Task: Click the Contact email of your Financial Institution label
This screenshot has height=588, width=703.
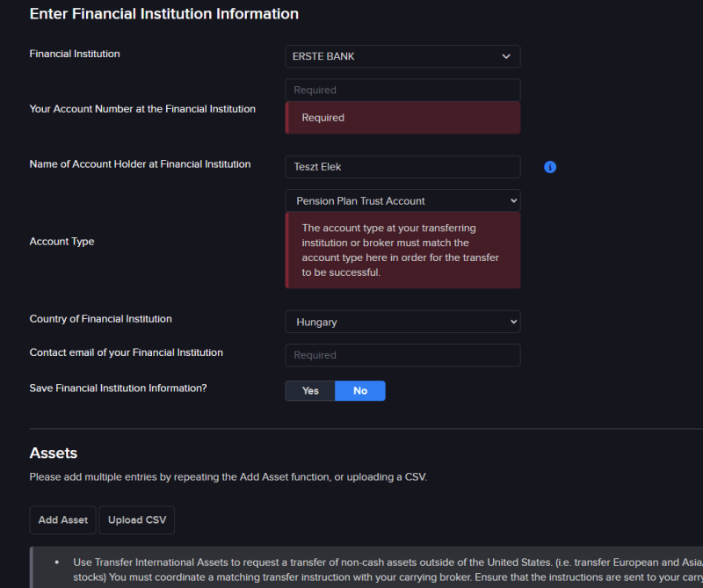Action: click(127, 352)
